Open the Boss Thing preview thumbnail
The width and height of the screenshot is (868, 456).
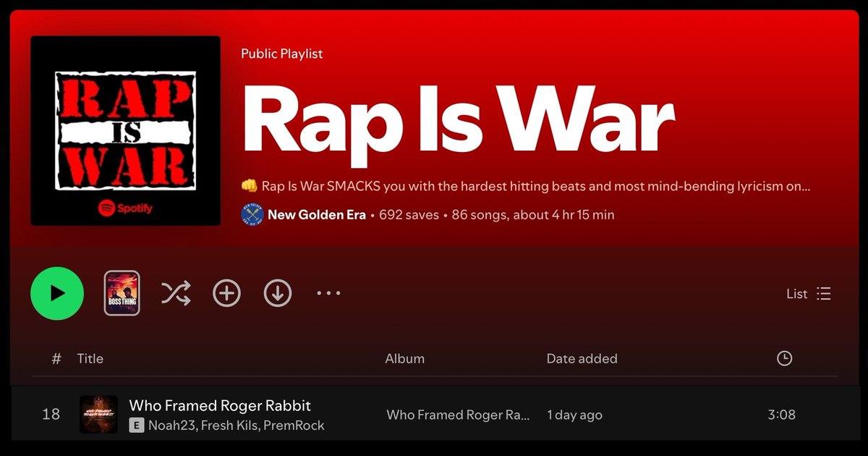tap(122, 293)
